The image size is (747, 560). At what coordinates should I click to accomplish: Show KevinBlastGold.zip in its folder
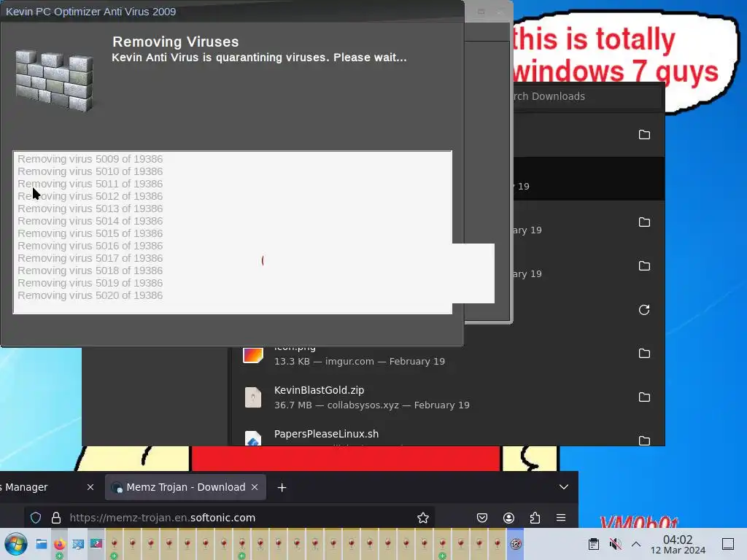644,397
